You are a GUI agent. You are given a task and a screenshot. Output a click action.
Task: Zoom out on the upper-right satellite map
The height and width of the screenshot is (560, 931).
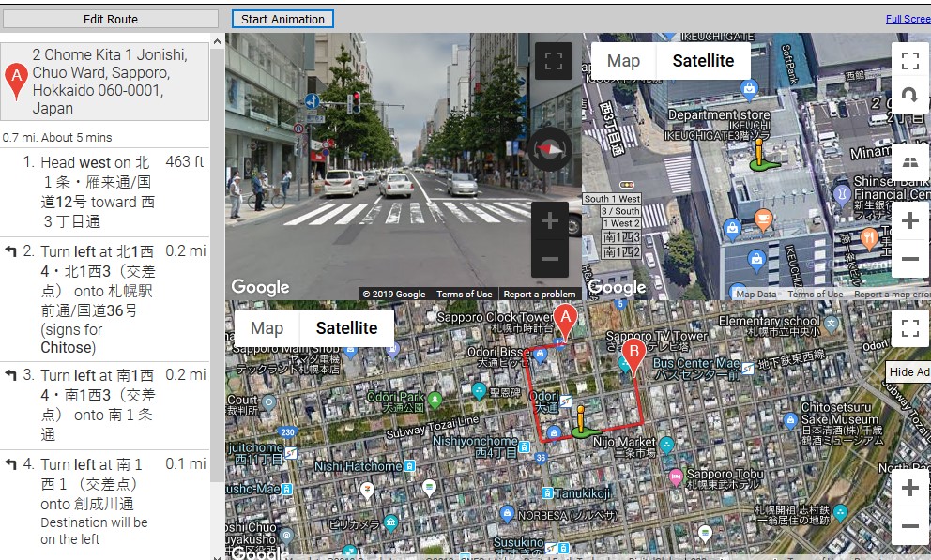pyautogui.click(x=909, y=259)
